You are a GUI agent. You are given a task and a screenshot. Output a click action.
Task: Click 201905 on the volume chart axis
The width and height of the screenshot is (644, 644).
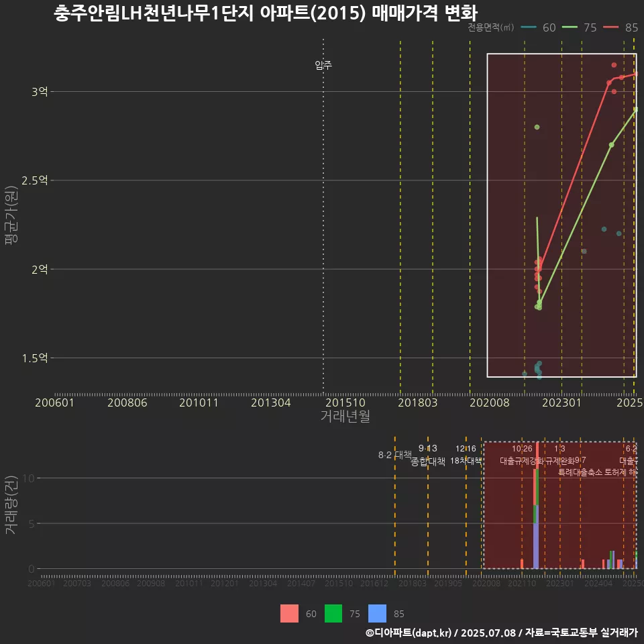pyautogui.click(x=448, y=583)
